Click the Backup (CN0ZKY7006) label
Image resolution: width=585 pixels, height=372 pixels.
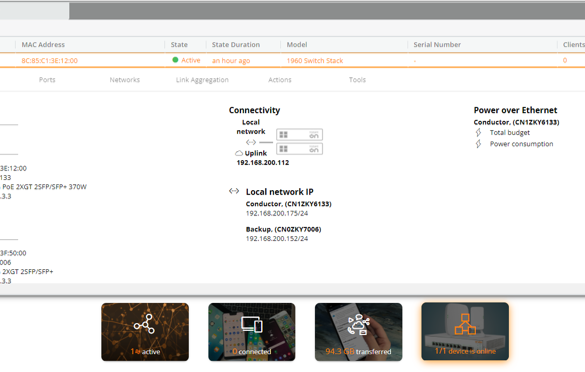tap(284, 229)
